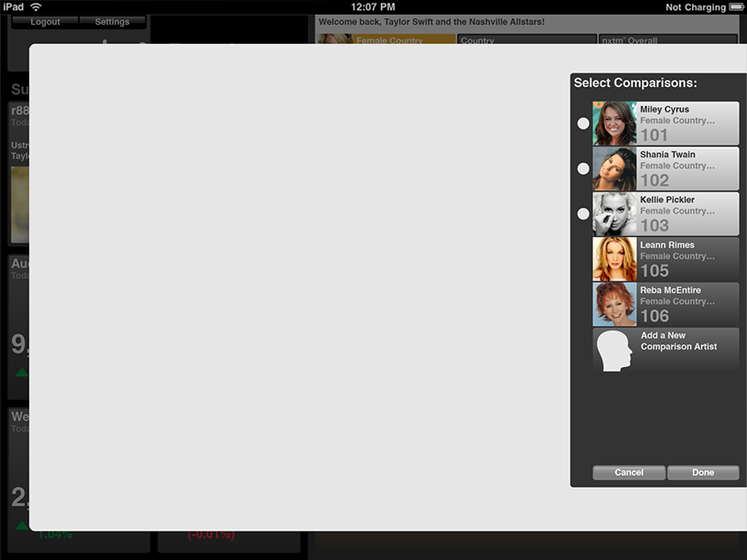
Task: Click the Select Comparisons heading
Action: click(x=635, y=83)
